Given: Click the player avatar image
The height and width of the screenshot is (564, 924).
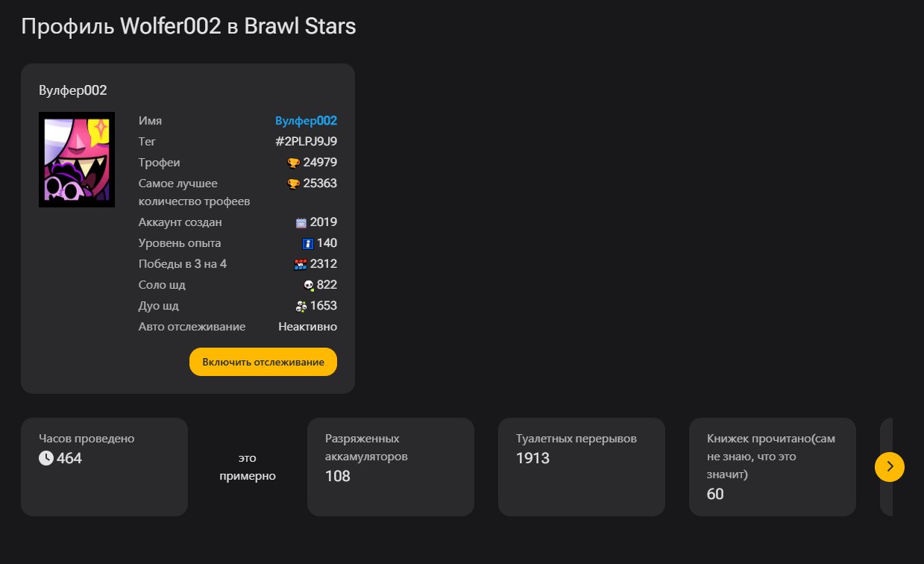Looking at the screenshot, I should tap(77, 160).
